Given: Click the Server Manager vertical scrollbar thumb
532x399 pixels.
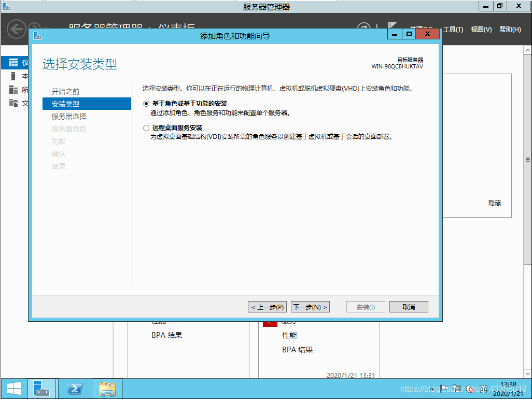Looking at the screenshot, I should 527,159.
